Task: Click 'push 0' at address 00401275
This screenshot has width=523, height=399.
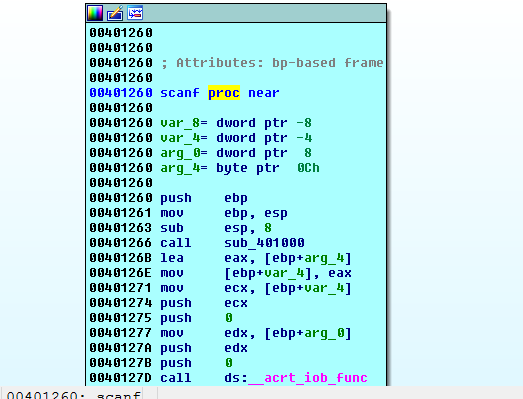Action: [196, 318]
